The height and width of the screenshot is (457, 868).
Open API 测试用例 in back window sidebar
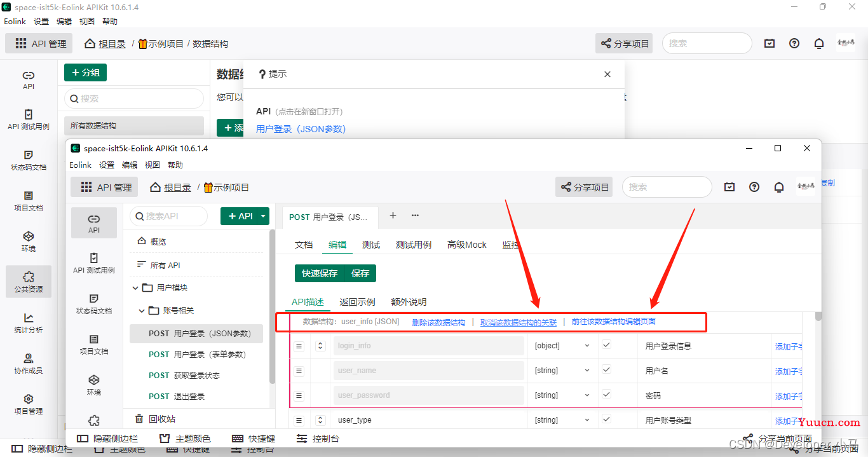[x=29, y=119]
